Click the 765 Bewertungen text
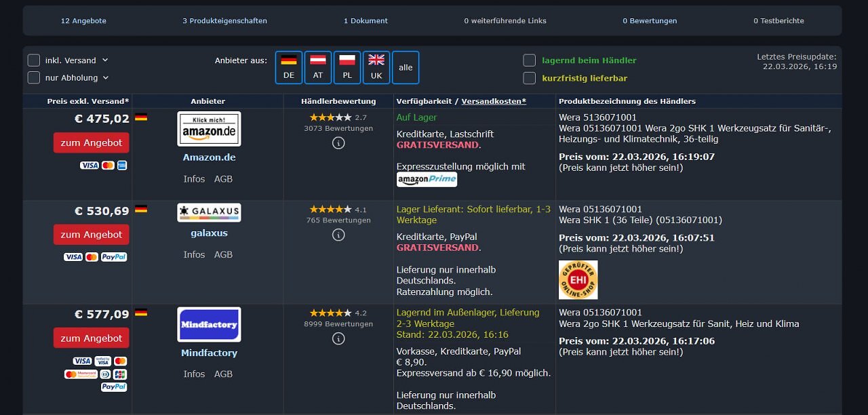Image resolution: width=868 pixels, height=415 pixels. pyautogui.click(x=338, y=220)
